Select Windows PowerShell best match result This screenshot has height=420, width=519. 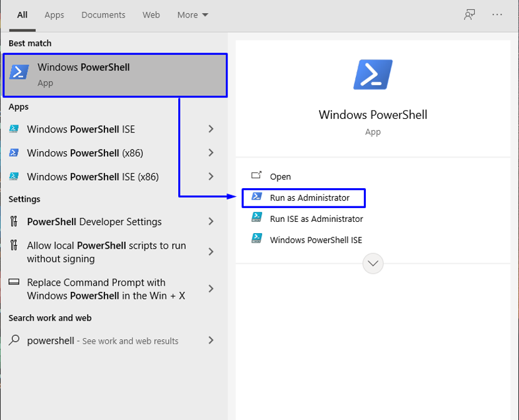point(115,76)
